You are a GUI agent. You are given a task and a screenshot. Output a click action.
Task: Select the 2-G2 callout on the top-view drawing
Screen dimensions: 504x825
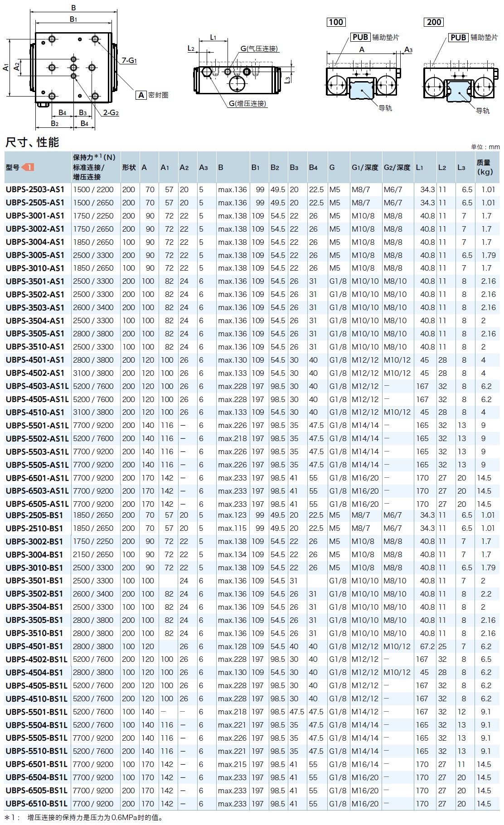click(111, 112)
